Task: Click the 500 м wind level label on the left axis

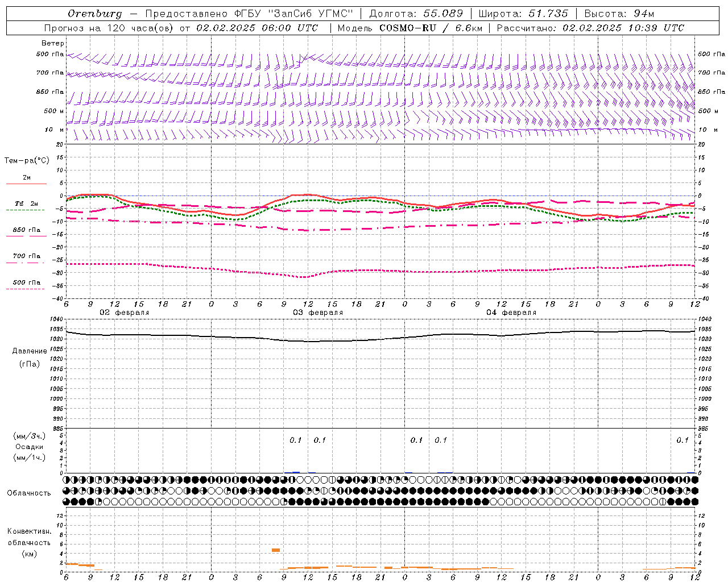Action: point(54,111)
